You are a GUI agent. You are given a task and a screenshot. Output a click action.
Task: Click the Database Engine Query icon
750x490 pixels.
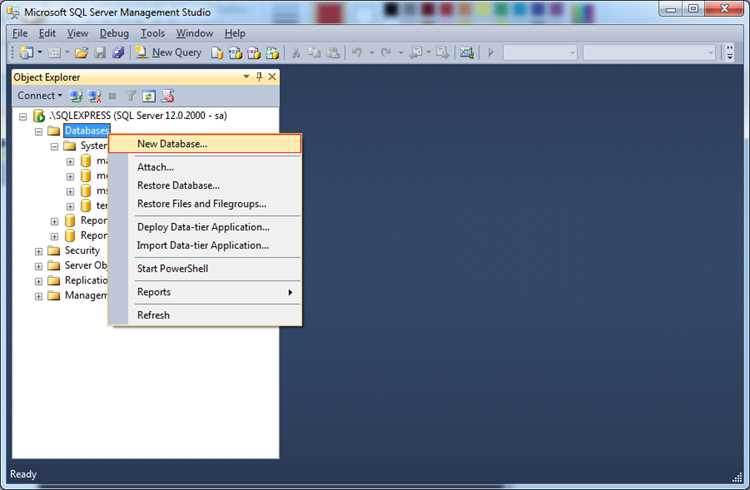click(218, 53)
